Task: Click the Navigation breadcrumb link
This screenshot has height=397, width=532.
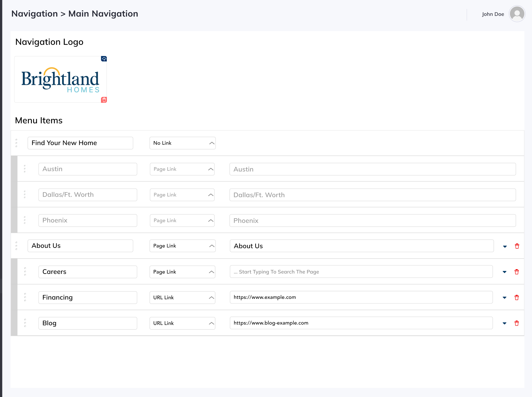Action: coord(34,14)
